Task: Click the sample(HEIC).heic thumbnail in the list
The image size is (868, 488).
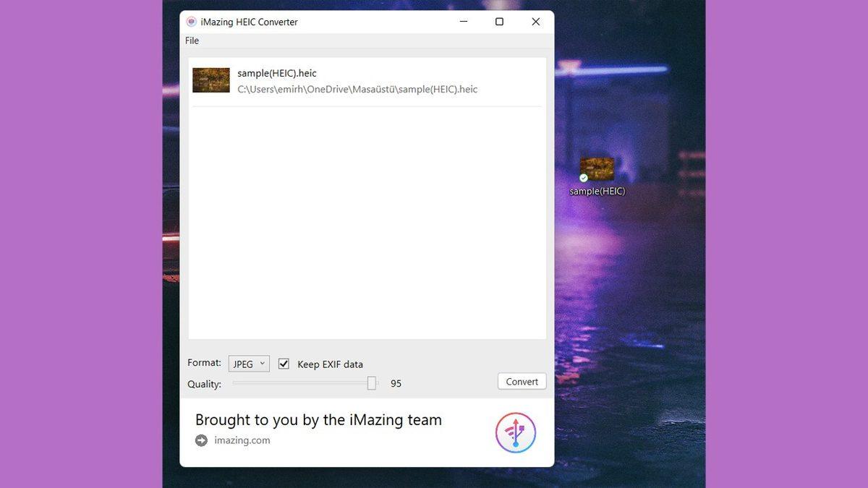Action: [x=211, y=80]
